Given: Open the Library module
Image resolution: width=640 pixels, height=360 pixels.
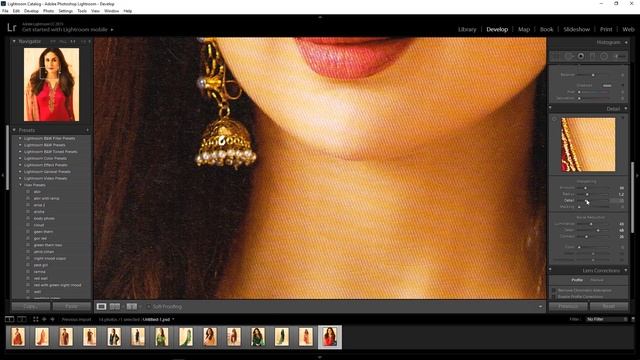Looking at the screenshot, I should [x=467, y=29].
